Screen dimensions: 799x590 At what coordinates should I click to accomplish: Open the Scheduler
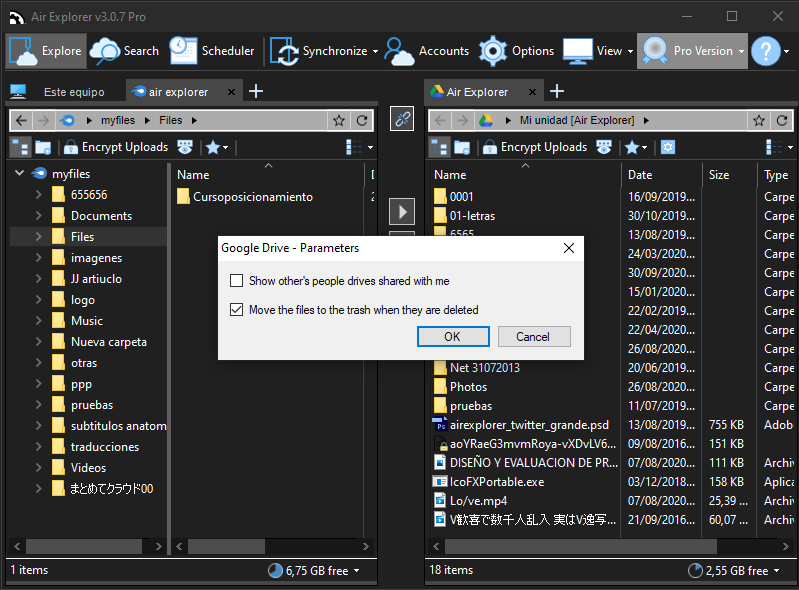pos(212,51)
